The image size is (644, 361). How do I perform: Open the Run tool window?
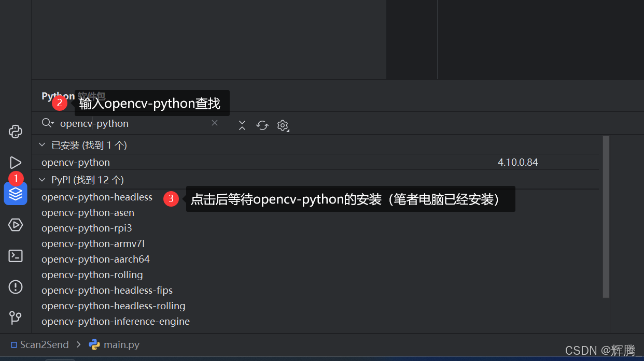coord(16,163)
